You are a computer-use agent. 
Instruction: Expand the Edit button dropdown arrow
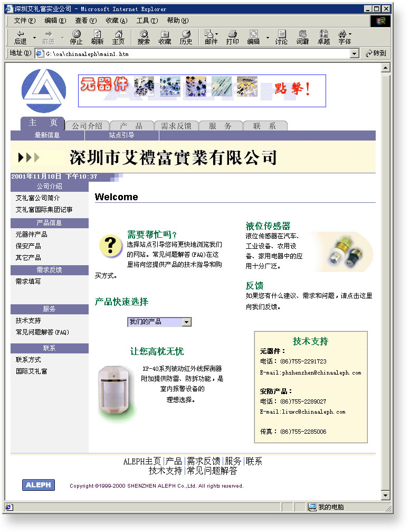268,38
